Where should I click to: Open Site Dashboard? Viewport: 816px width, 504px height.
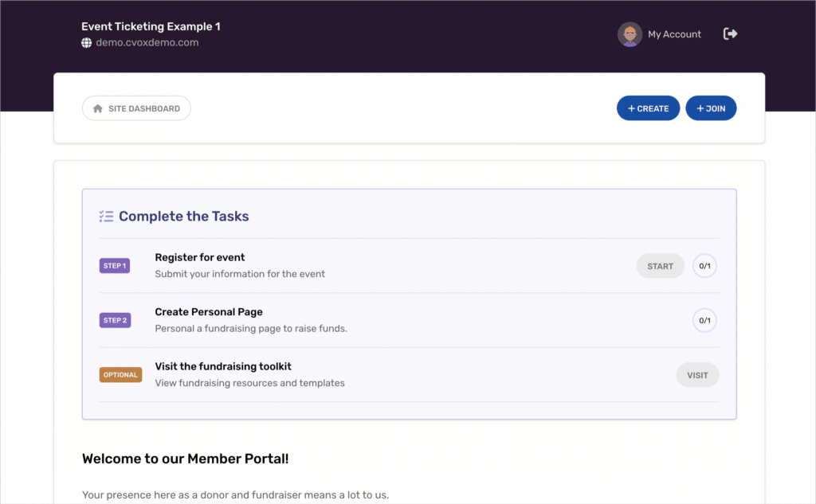point(136,107)
